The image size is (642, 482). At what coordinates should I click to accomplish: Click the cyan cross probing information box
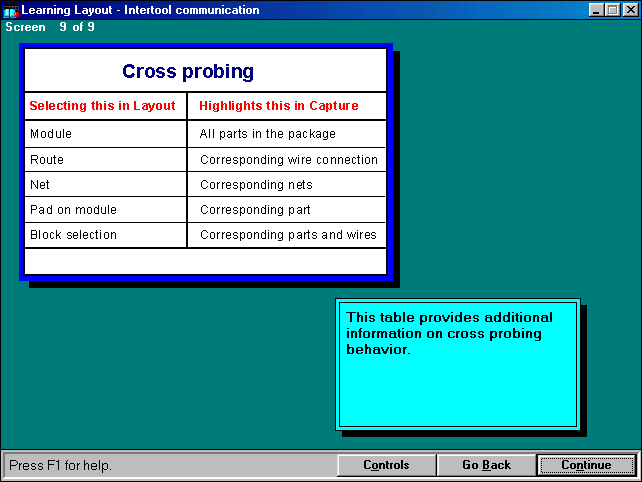458,362
